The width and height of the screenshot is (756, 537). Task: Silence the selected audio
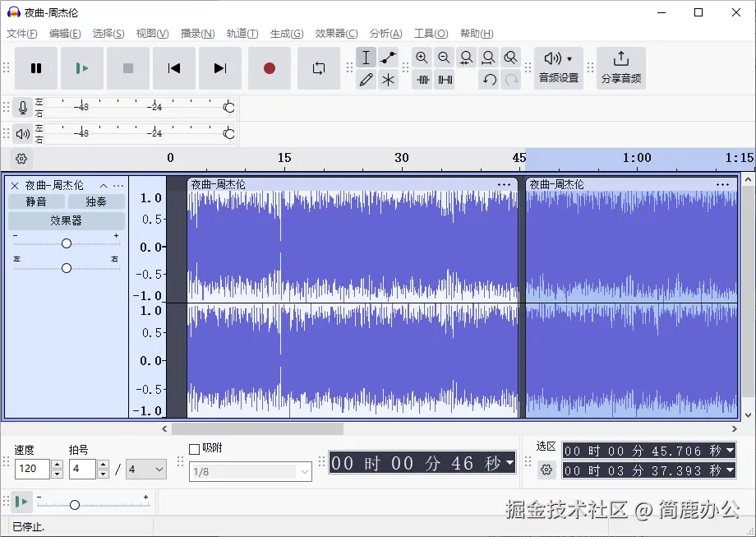[446, 80]
